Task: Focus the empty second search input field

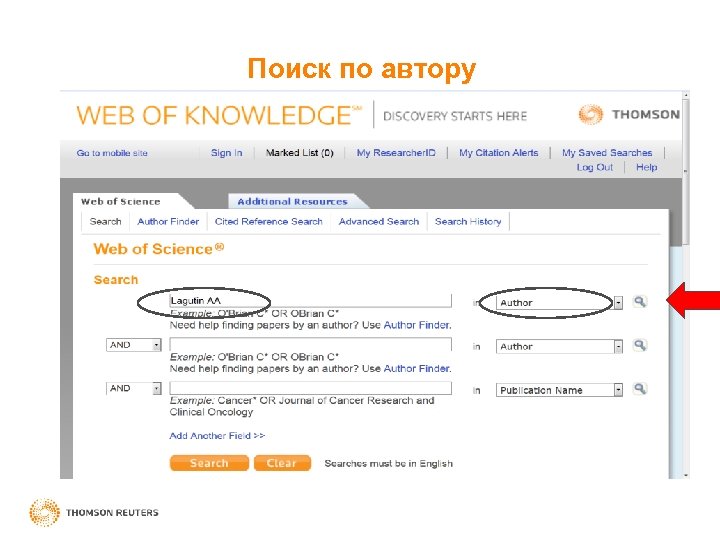Action: click(x=310, y=344)
